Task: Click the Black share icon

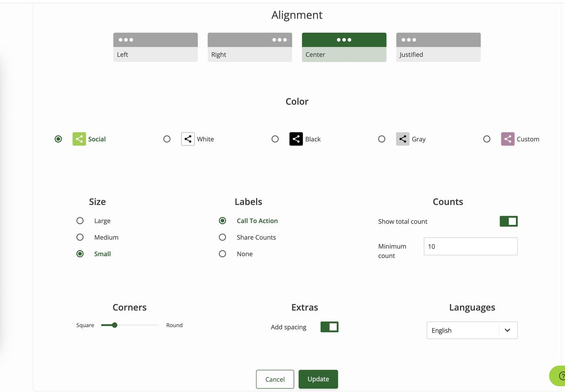Action: coord(296,139)
